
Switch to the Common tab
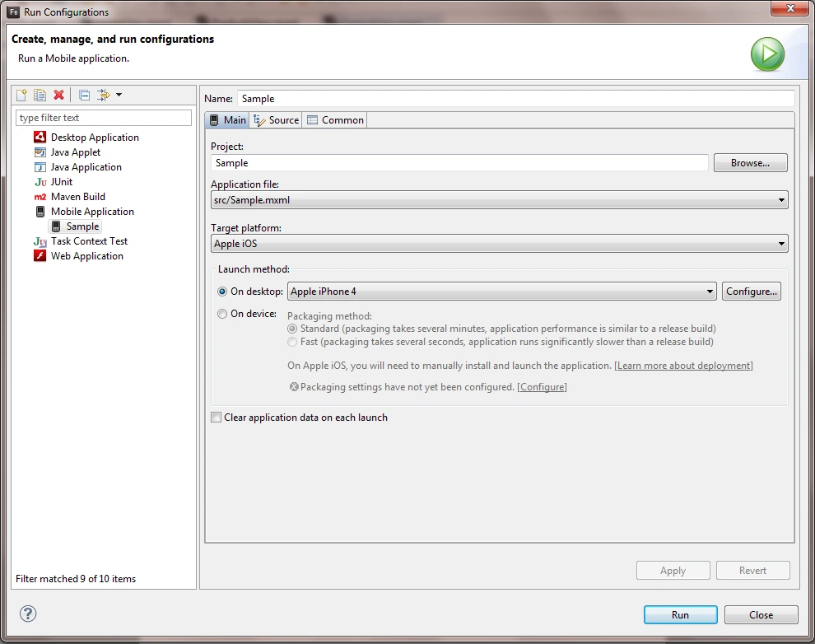335,120
